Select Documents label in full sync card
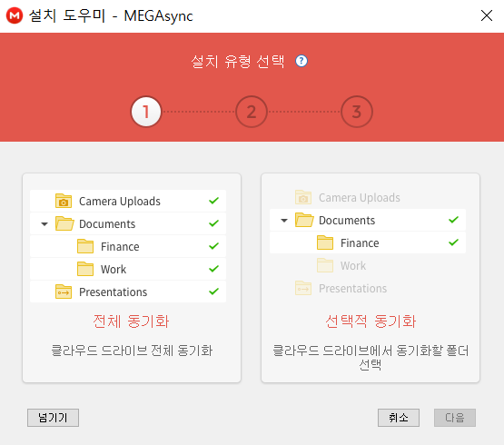 (107, 223)
